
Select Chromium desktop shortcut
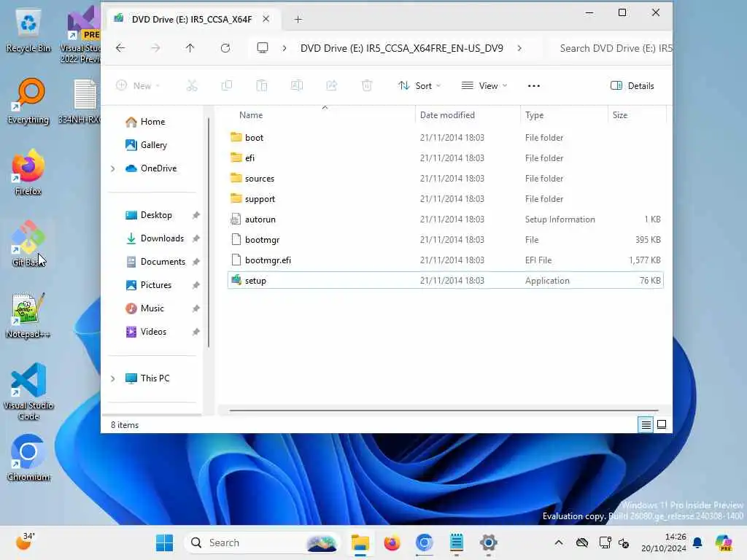click(28, 458)
